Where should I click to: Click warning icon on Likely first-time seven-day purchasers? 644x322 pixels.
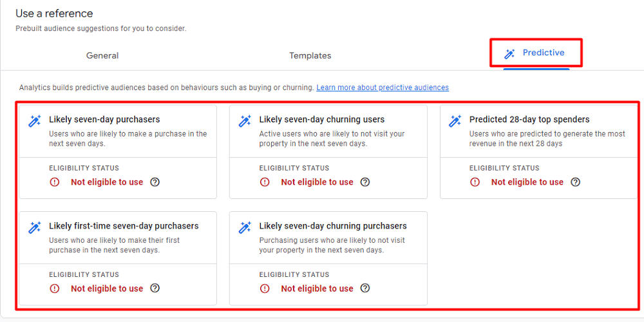pyautogui.click(x=54, y=289)
